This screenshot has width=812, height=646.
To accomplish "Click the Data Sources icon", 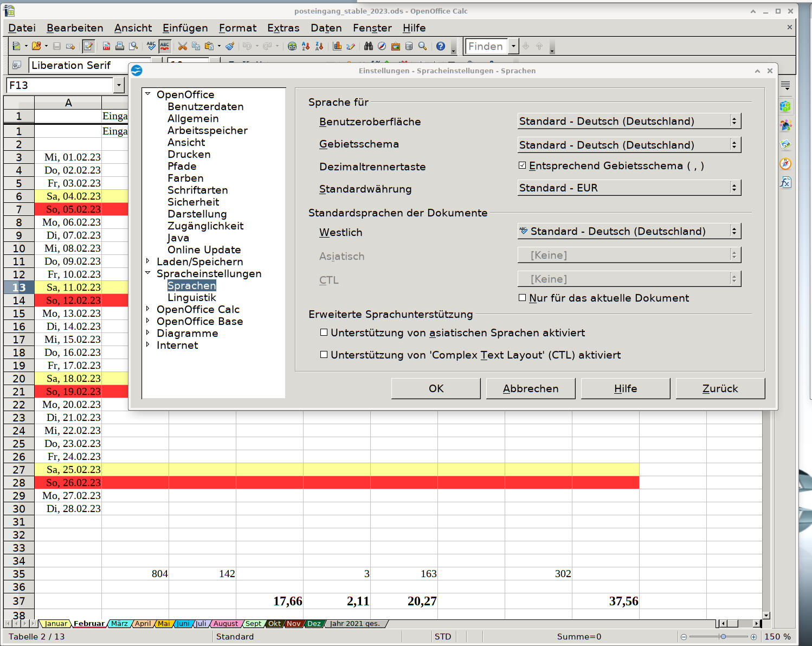I will (x=409, y=46).
